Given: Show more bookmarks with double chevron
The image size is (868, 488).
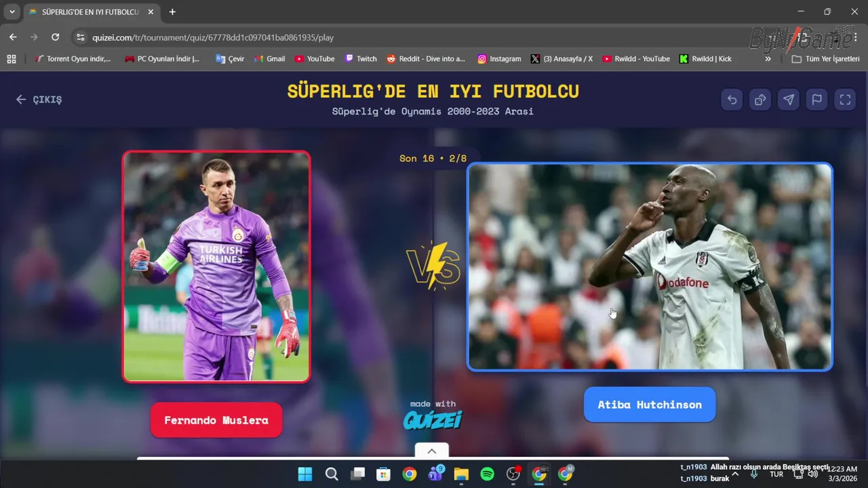Looking at the screenshot, I should click(x=768, y=59).
